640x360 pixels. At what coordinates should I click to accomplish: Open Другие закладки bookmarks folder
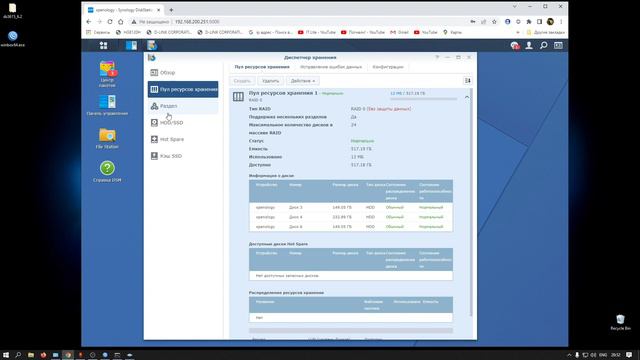[545, 32]
